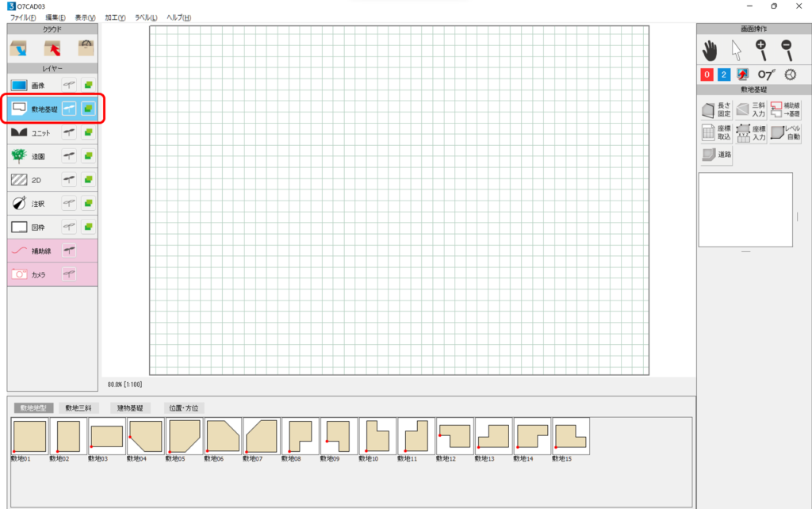This screenshot has width=812, height=509.
Task: Open the 加工(Y) menu
Action: tap(115, 17)
